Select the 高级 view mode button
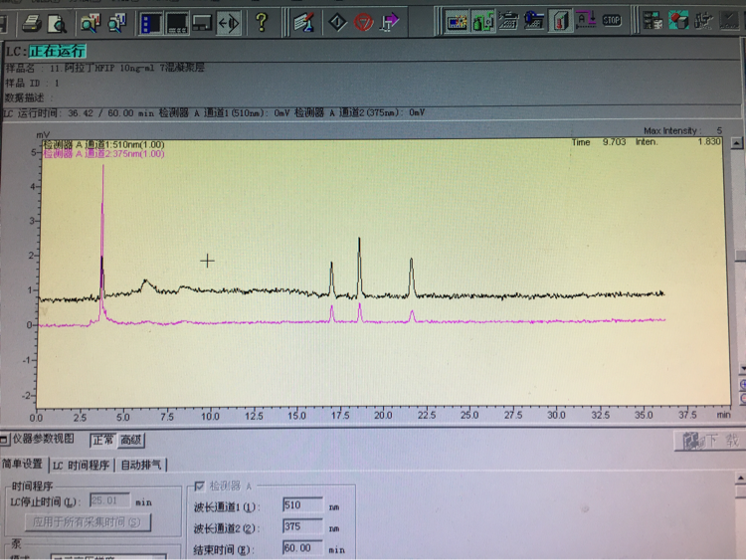This screenshot has height=560, width=746. pyautogui.click(x=131, y=440)
